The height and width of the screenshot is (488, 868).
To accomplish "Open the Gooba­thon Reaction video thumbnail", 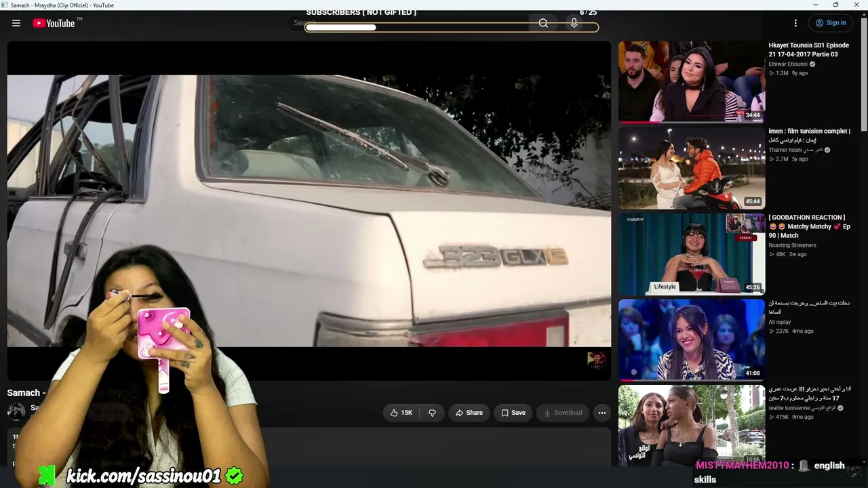I will [692, 253].
